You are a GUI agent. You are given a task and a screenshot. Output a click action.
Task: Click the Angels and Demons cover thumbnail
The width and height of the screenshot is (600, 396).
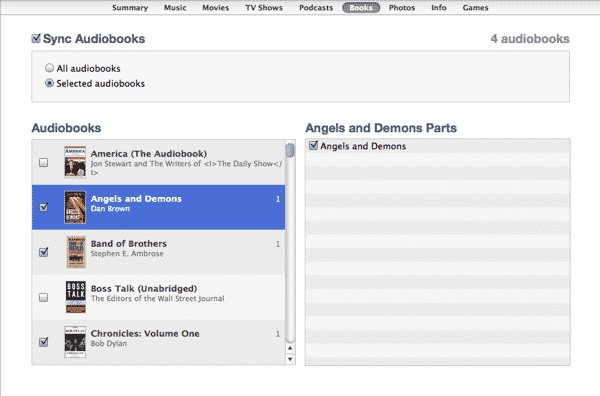(x=75, y=207)
